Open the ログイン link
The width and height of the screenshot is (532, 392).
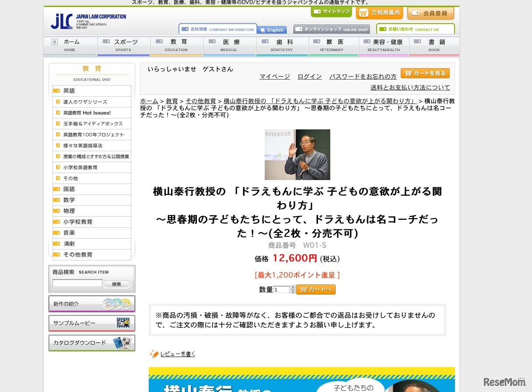[x=309, y=76]
